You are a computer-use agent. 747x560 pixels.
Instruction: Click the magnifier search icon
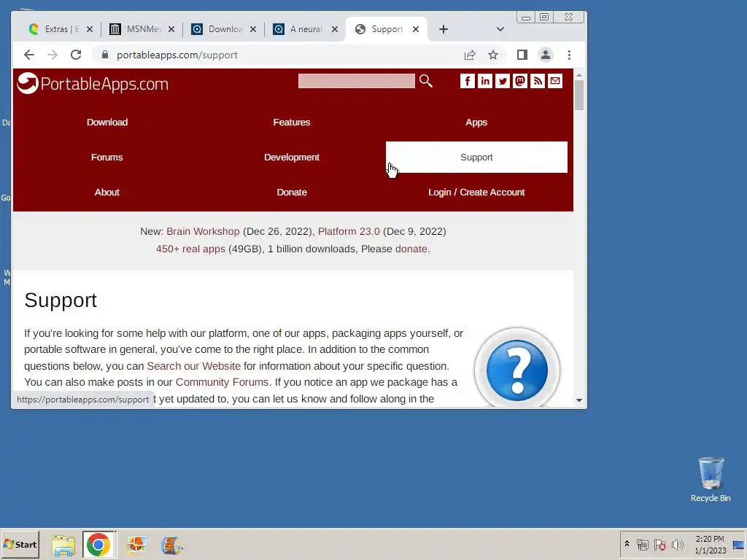(426, 81)
